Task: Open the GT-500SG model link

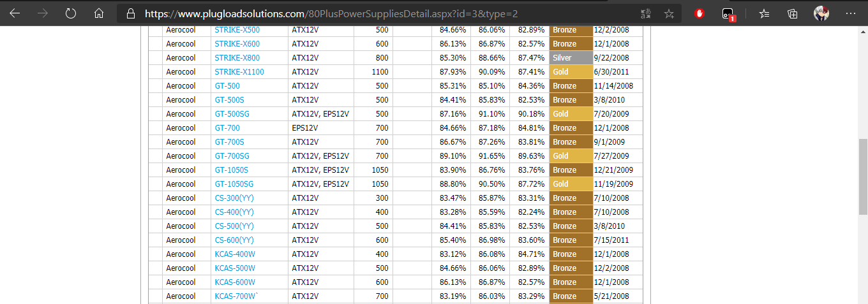Action: pos(232,114)
